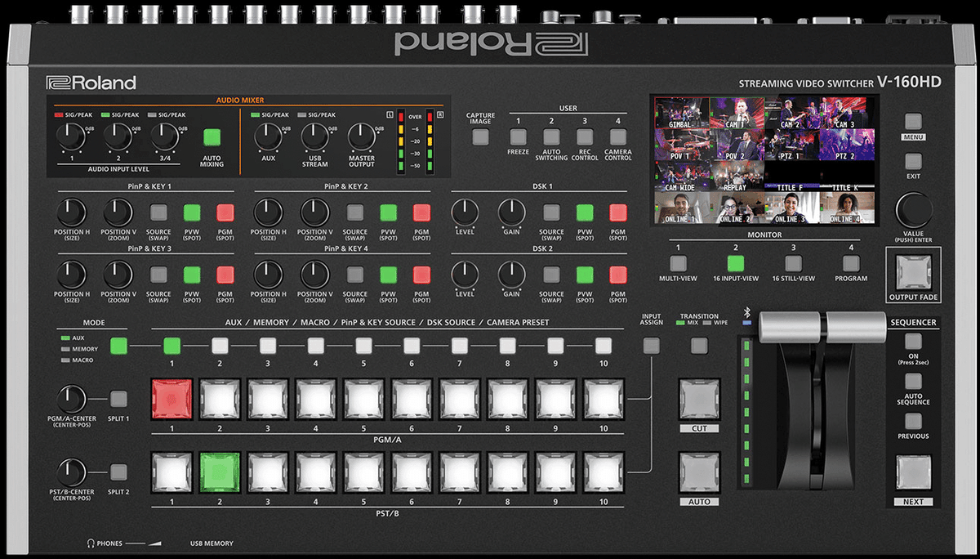This screenshot has height=559, width=980.
Task: Click the PinP & KEY 2 SOURCE button
Action: point(355,213)
